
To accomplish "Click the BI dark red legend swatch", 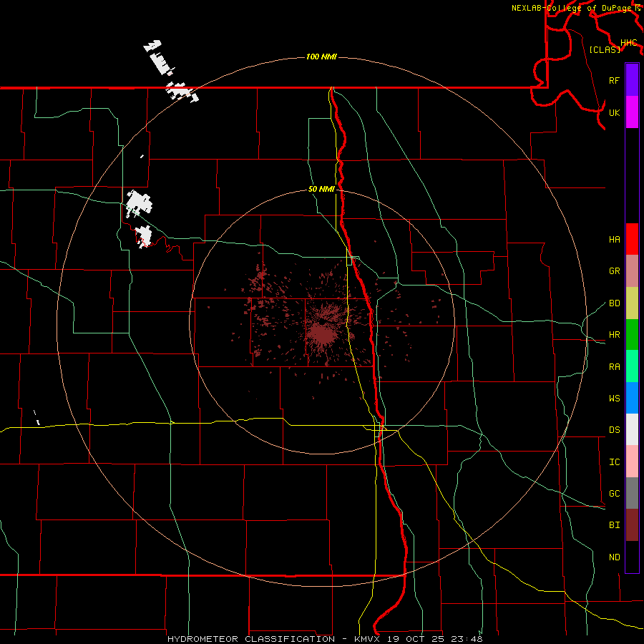I will tap(632, 525).
